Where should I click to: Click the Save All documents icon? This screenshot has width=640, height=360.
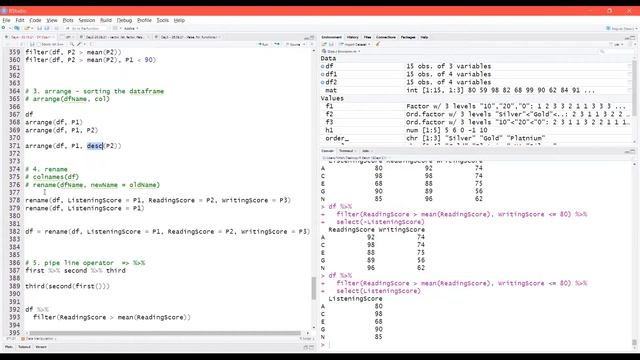(x=47, y=28)
